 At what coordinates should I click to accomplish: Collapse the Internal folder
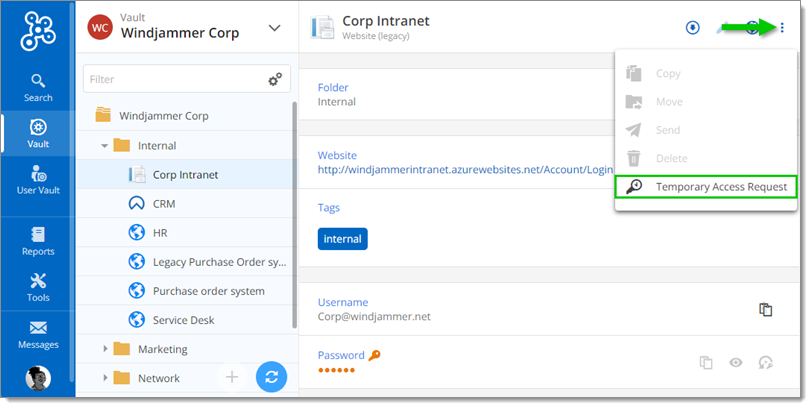tap(105, 146)
